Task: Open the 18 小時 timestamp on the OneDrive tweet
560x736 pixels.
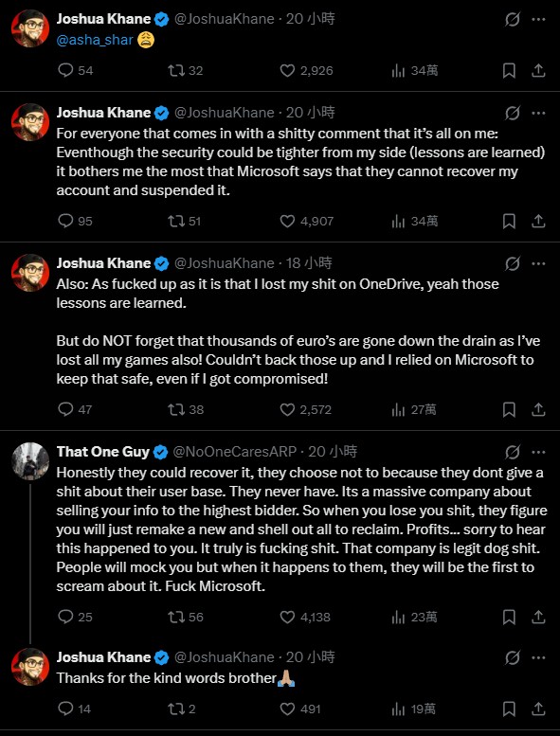Action: pyautogui.click(x=309, y=263)
